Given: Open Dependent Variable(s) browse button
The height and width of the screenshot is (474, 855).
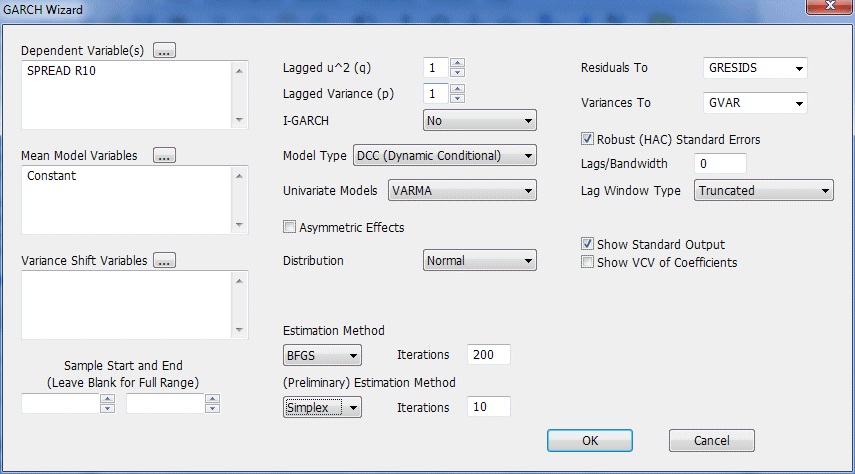Looking at the screenshot, I should coord(165,50).
